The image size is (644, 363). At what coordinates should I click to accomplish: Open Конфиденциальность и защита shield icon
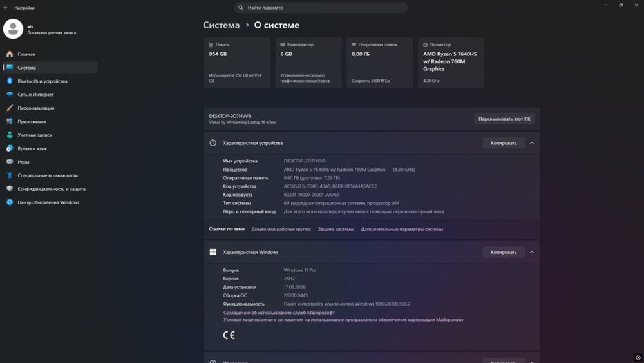click(10, 189)
